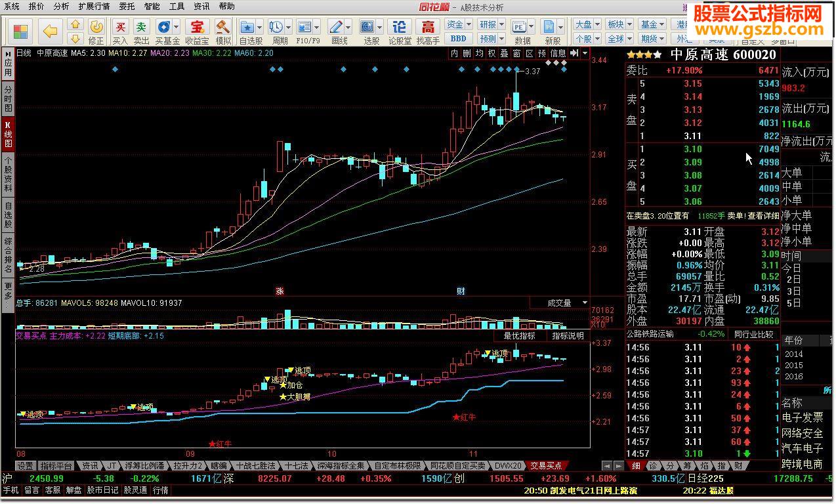The image size is (836, 504).
Task: Toggle 内 chart option
Action: (455, 53)
